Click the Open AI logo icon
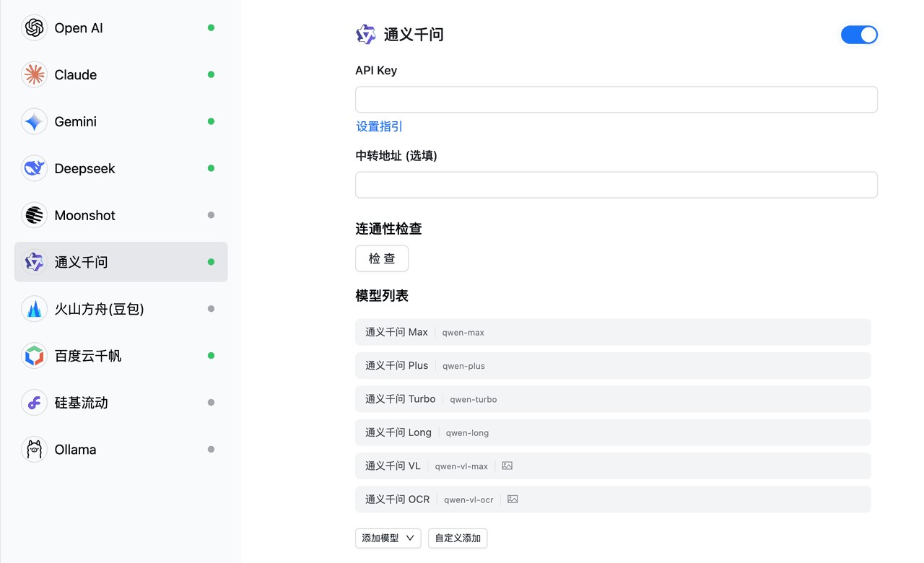The height and width of the screenshot is (563, 924). coord(34,28)
